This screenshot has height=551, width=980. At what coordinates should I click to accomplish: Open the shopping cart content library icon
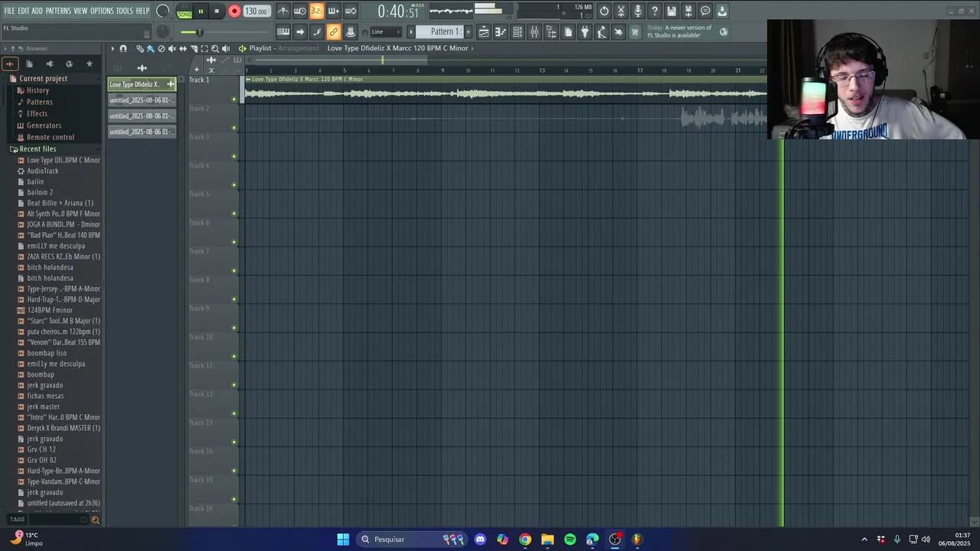635,32
